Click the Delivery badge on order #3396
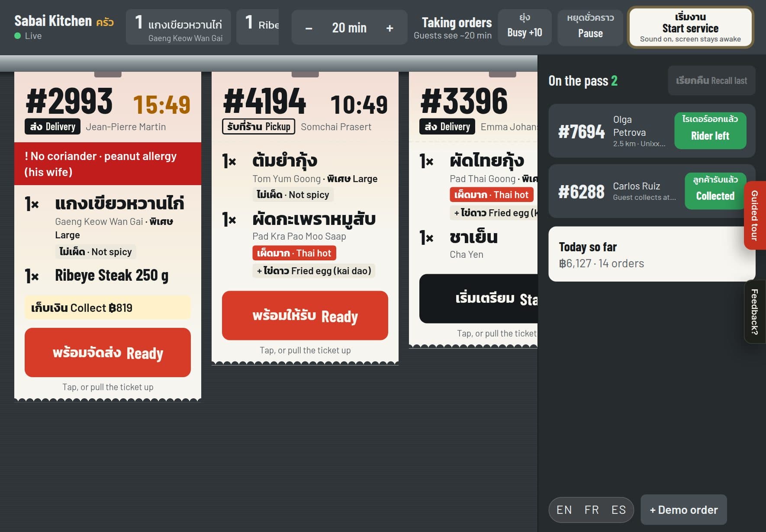The width and height of the screenshot is (766, 532). coord(447,126)
